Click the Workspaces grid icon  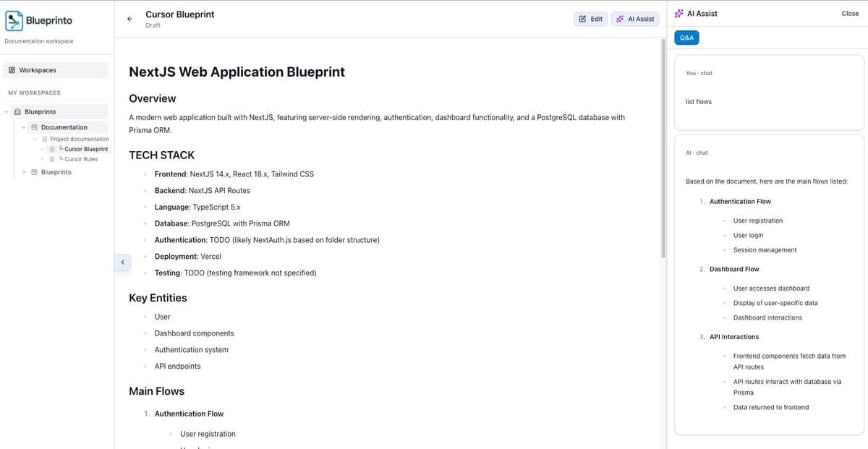pos(13,69)
